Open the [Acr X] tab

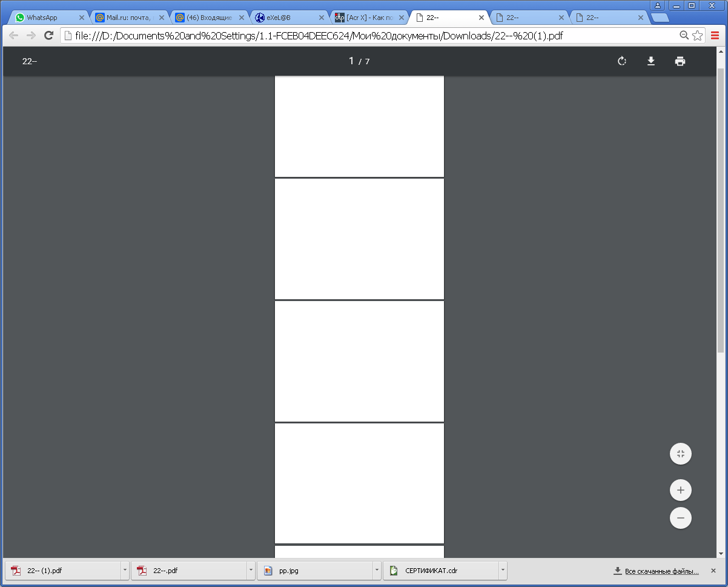tap(369, 18)
